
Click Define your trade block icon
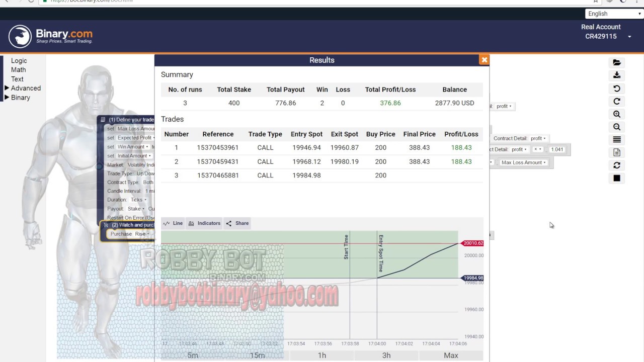point(103,120)
